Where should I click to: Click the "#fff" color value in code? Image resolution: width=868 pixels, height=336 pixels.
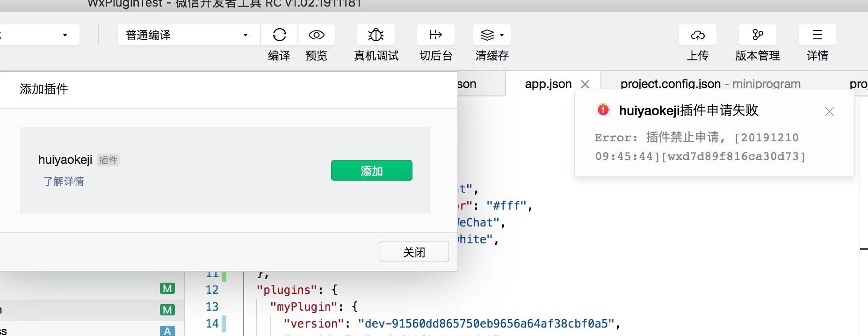coord(506,206)
